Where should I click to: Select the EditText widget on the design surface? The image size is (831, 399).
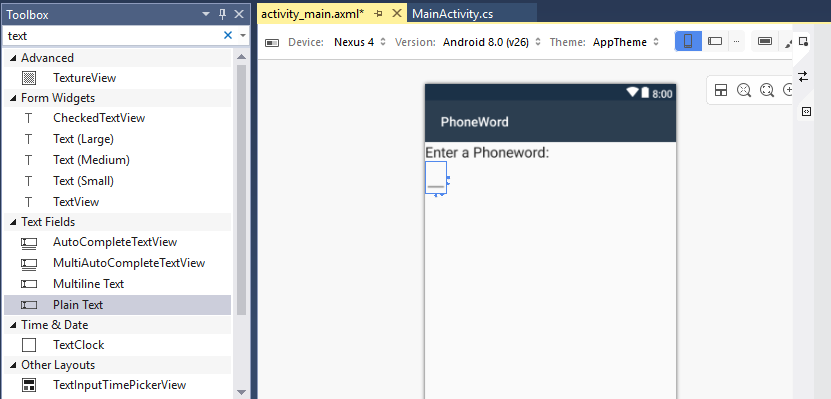coord(436,178)
